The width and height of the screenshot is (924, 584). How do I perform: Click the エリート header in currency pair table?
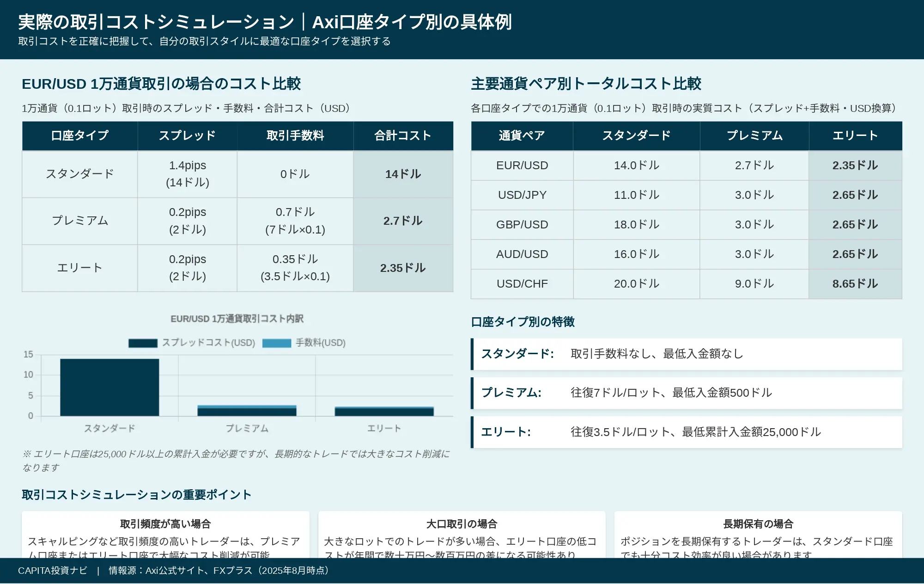(855, 136)
